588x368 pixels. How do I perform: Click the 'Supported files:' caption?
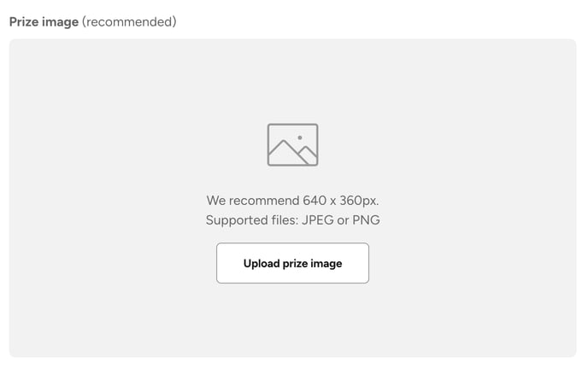pos(252,220)
